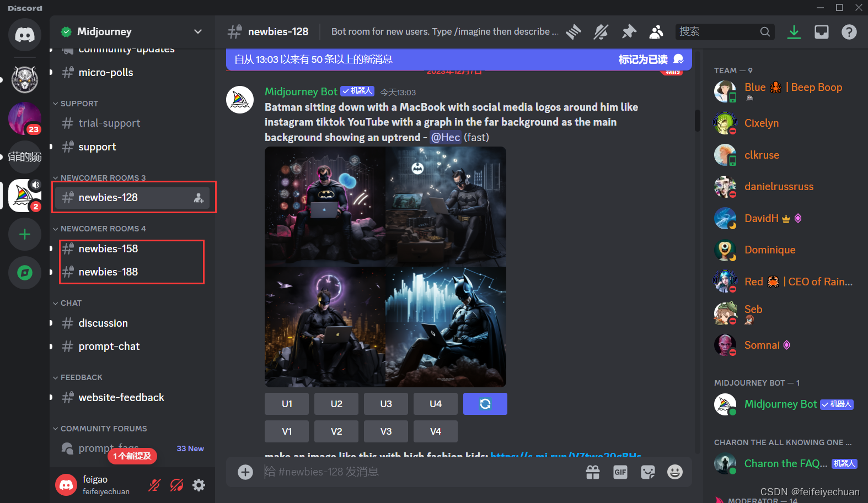Click the blue re-roll refresh button
The width and height of the screenshot is (868, 503).
coord(485,404)
